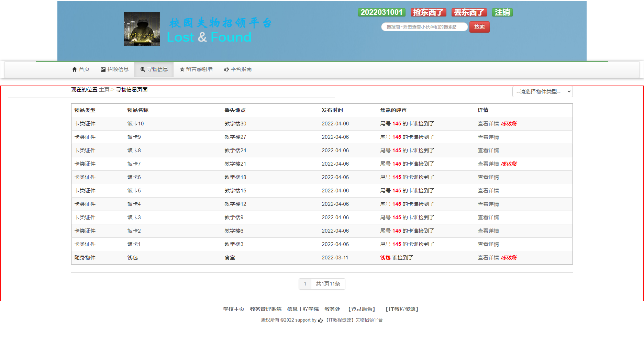Click the magnifier icon beside 寻物信息
Image resolution: width=644 pixels, height=347 pixels.
143,69
